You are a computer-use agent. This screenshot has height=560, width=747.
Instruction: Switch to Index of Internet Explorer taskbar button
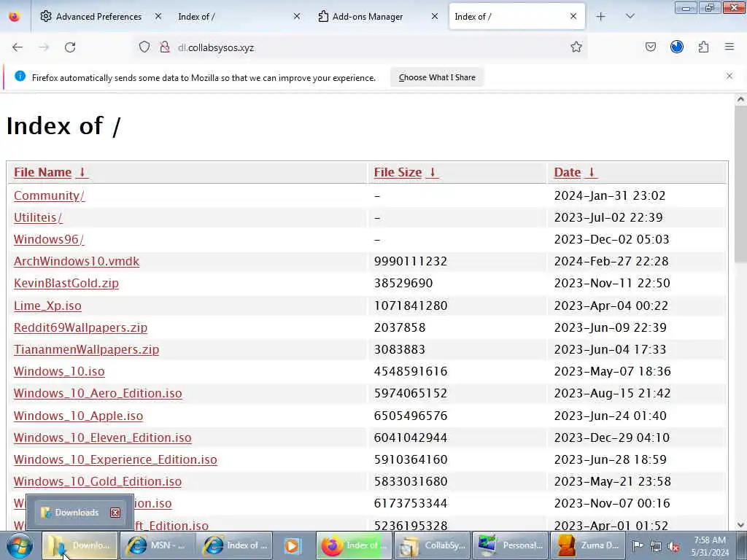click(234, 545)
